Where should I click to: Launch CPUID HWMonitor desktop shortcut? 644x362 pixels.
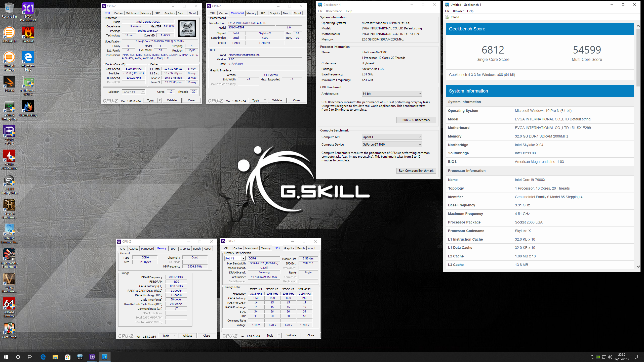tap(9, 160)
